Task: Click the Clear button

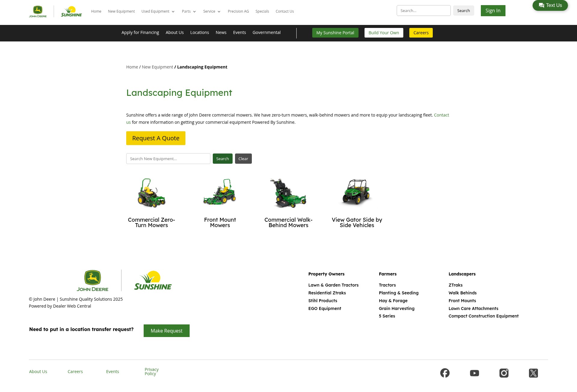Action: pyautogui.click(x=243, y=159)
